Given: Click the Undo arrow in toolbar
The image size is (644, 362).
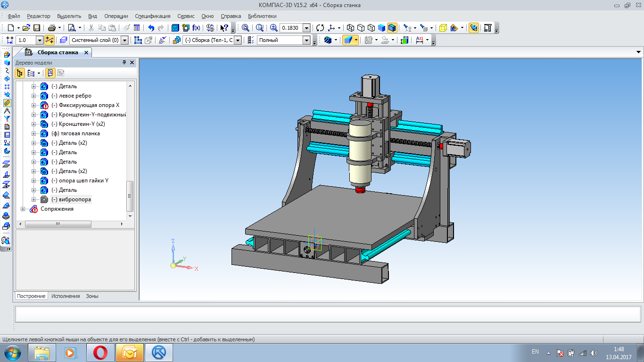Looking at the screenshot, I should click(151, 28).
